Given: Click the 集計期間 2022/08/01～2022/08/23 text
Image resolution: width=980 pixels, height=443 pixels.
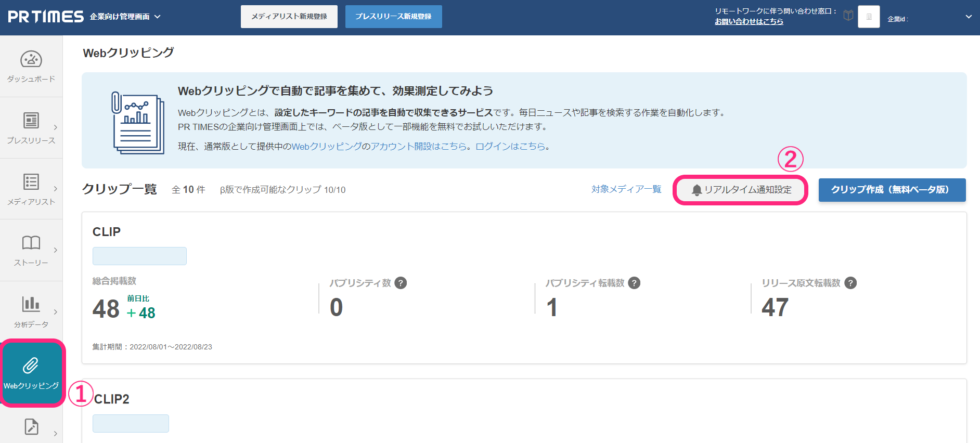Looking at the screenshot, I should (x=152, y=347).
